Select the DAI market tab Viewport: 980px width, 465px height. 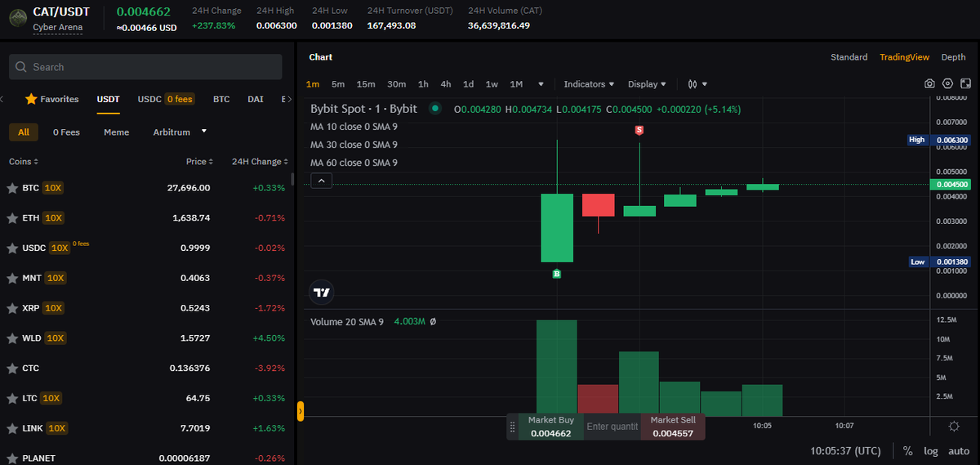pyautogui.click(x=256, y=99)
